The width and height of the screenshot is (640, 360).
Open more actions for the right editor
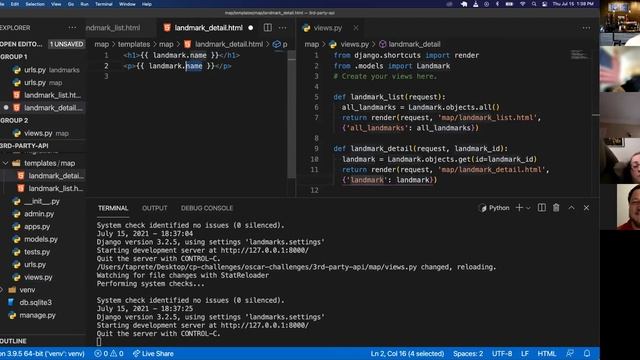586,28
